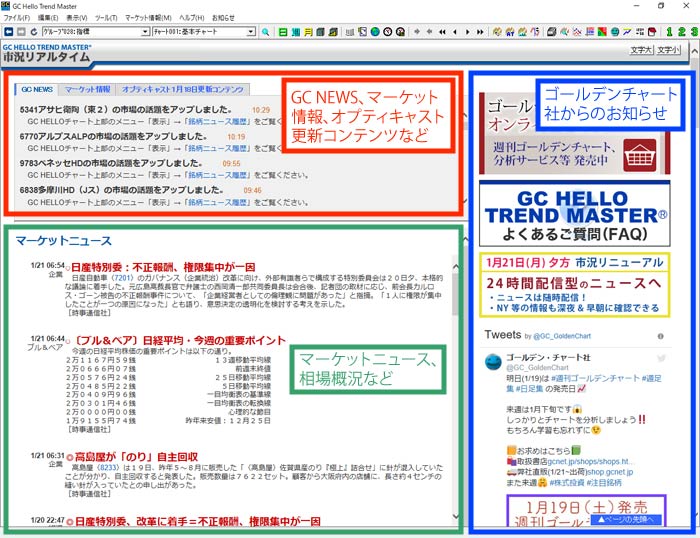
Task: Click the gray forward arrow toolbar icon
Action: tap(21, 32)
